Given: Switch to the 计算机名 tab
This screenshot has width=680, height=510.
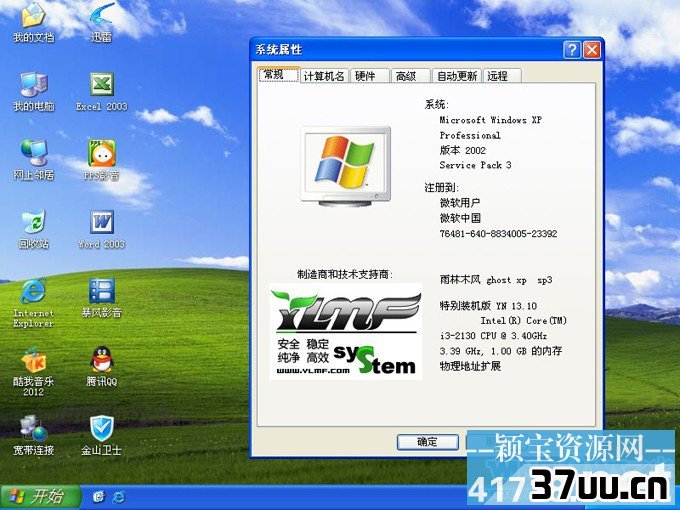Looking at the screenshot, I should (324, 76).
